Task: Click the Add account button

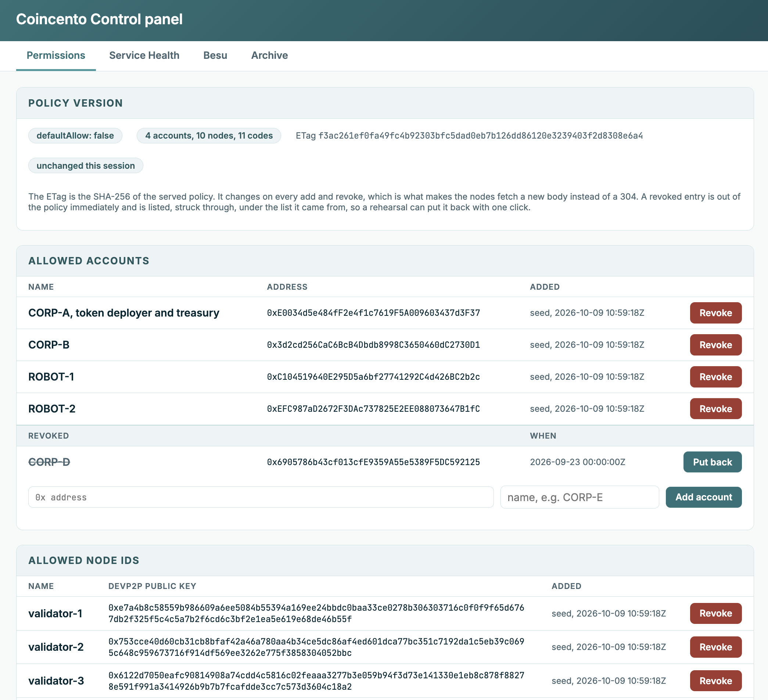Action: (x=703, y=497)
